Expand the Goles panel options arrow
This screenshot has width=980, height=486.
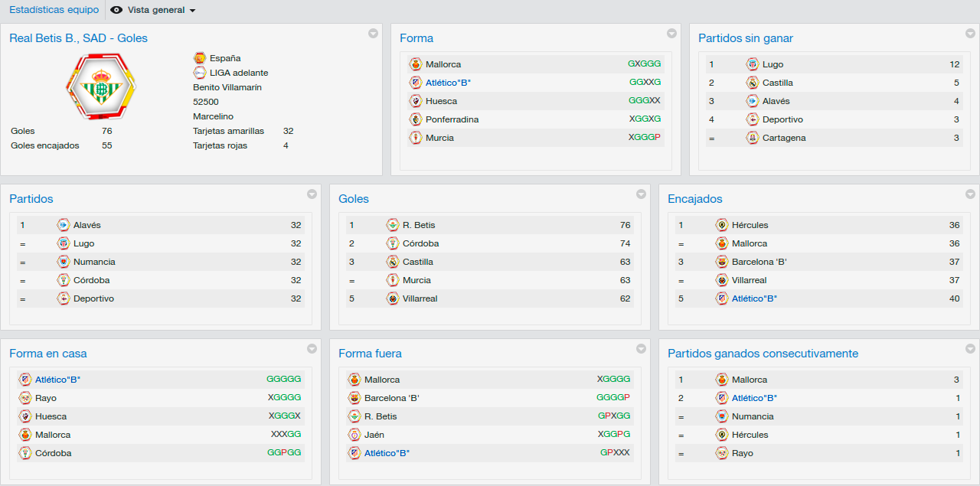click(641, 194)
